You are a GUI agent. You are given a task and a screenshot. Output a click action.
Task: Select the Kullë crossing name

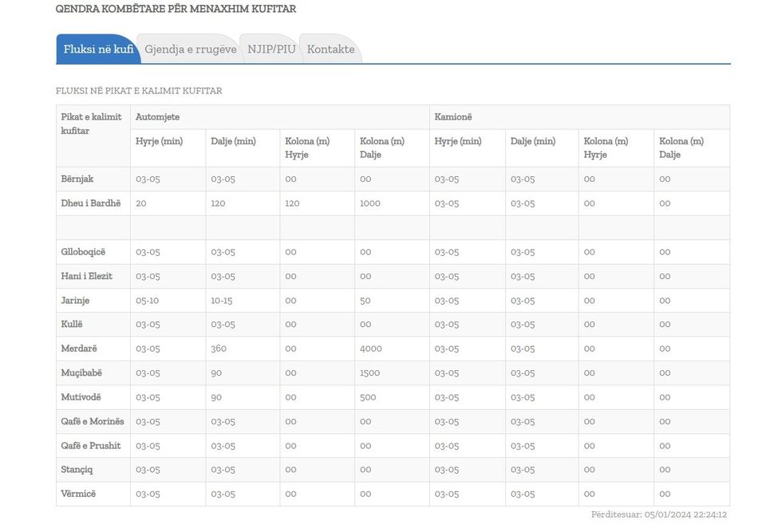pyautogui.click(x=72, y=325)
